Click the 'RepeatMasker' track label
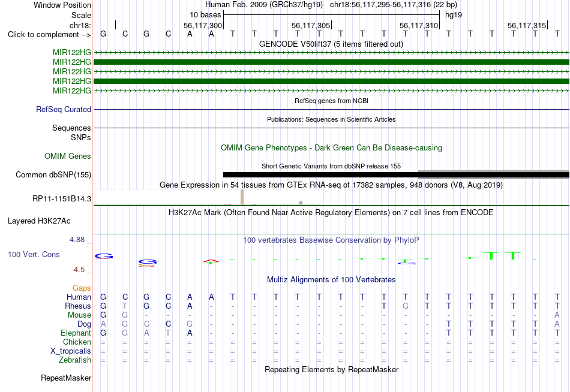 coord(66,378)
